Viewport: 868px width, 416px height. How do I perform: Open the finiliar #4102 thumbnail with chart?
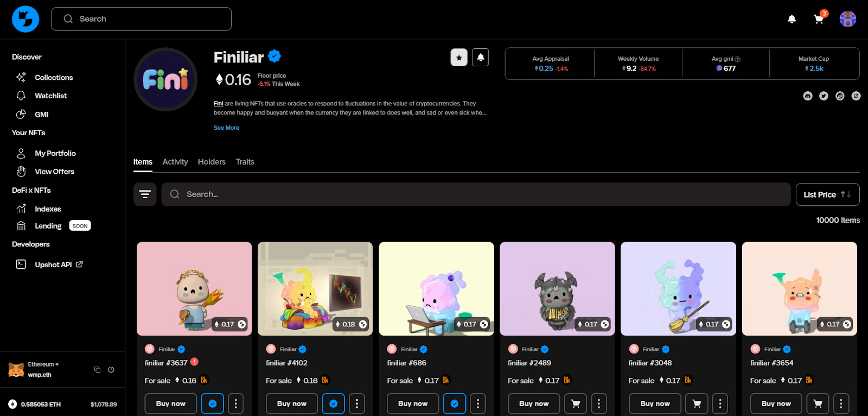pos(315,289)
